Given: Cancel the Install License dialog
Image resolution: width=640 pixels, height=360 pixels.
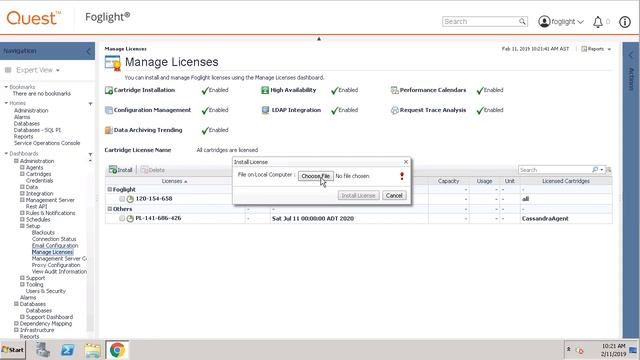Looking at the screenshot, I should 394,196.
